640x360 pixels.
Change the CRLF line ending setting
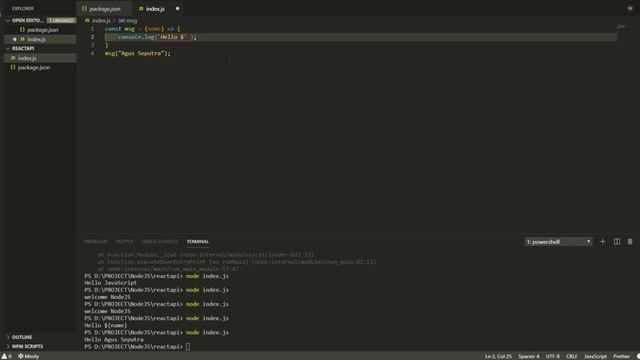click(x=571, y=356)
